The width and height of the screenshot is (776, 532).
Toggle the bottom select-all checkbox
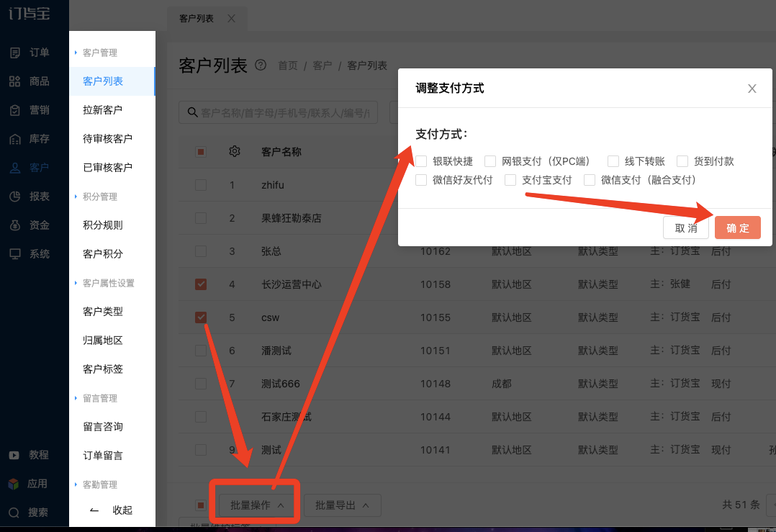tap(200, 505)
